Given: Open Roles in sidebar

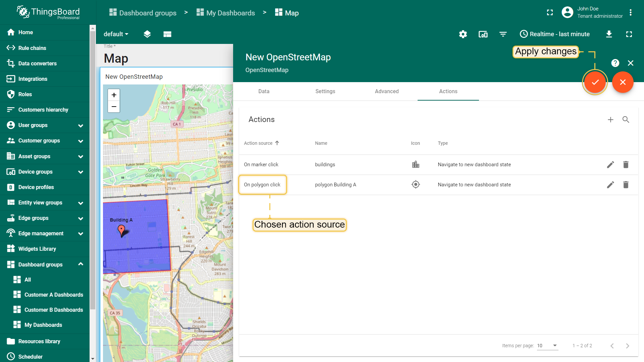Looking at the screenshot, I should pyautogui.click(x=45, y=94).
